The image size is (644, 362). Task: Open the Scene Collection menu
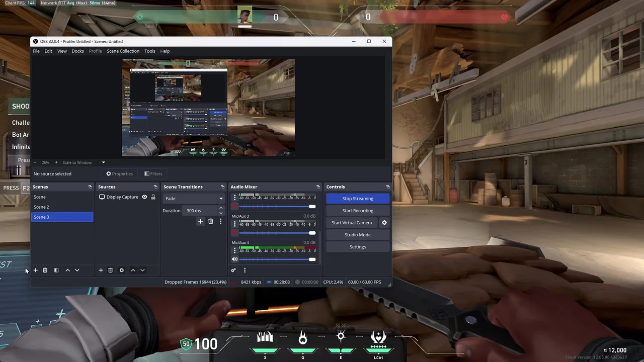click(123, 51)
